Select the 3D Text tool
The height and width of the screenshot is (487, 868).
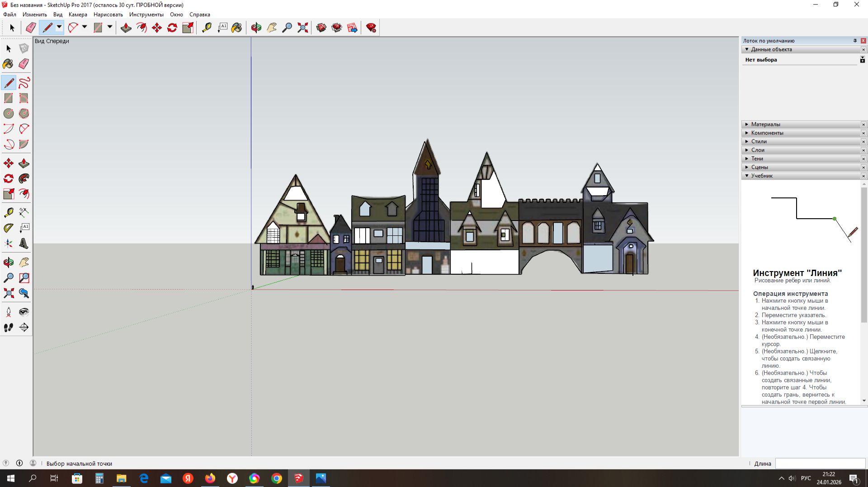[x=24, y=243]
